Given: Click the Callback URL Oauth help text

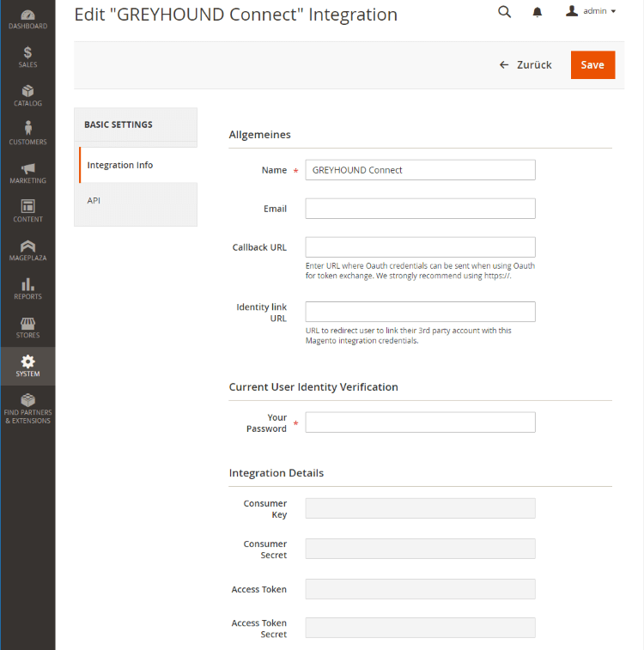Looking at the screenshot, I should pos(420,270).
